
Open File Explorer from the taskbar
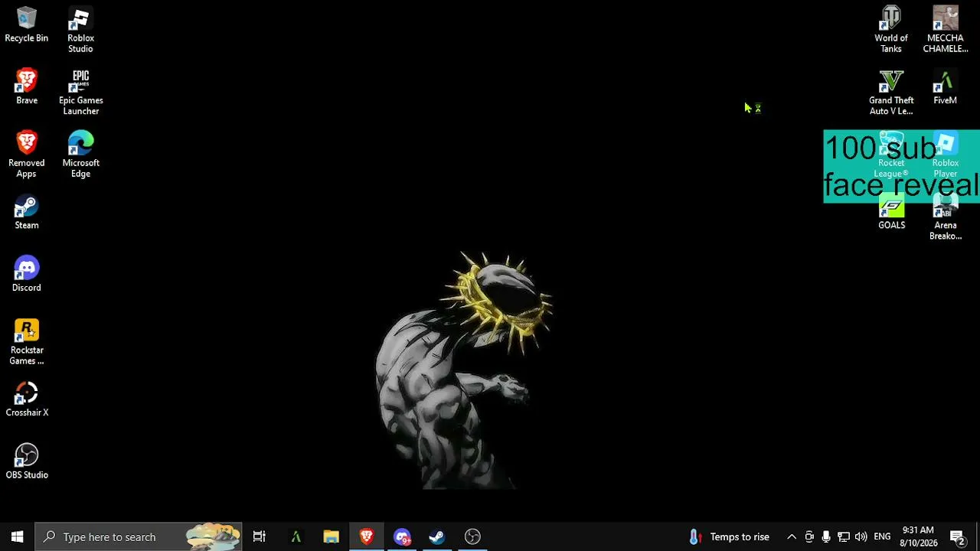[x=331, y=536]
